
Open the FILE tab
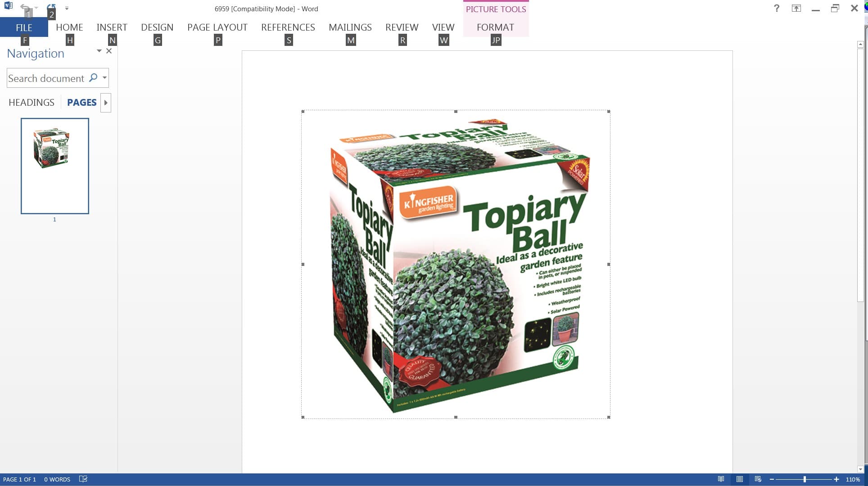click(x=24, y=27)
